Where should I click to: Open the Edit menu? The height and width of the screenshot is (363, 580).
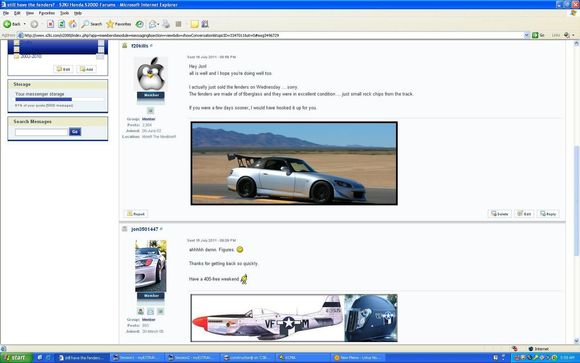(17, 13)
